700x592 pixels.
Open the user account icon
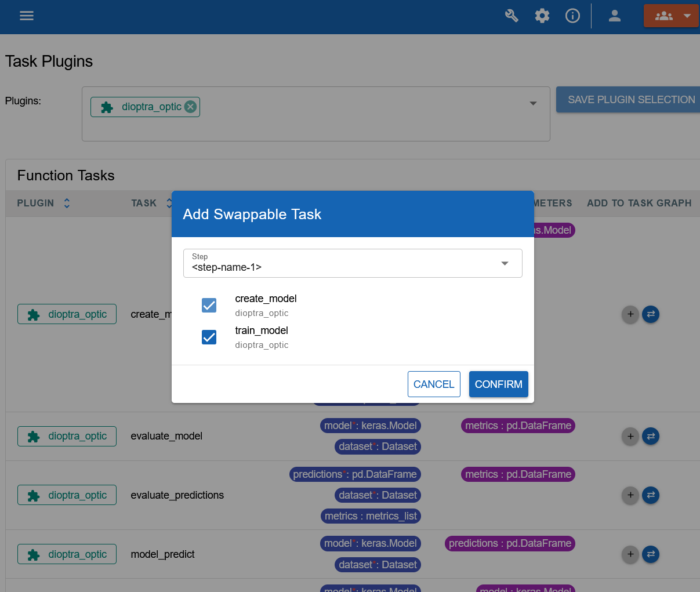615,16
